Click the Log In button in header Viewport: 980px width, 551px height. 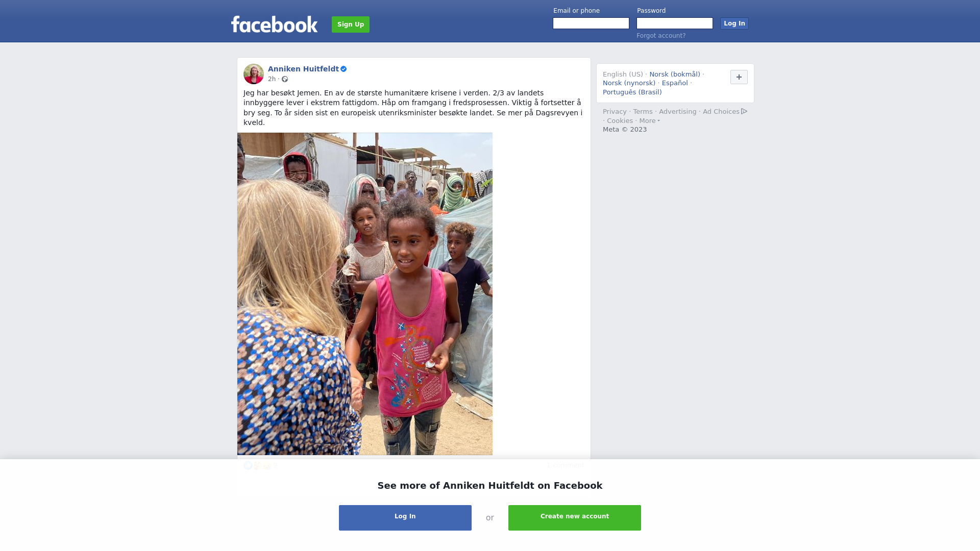(734, 23)
